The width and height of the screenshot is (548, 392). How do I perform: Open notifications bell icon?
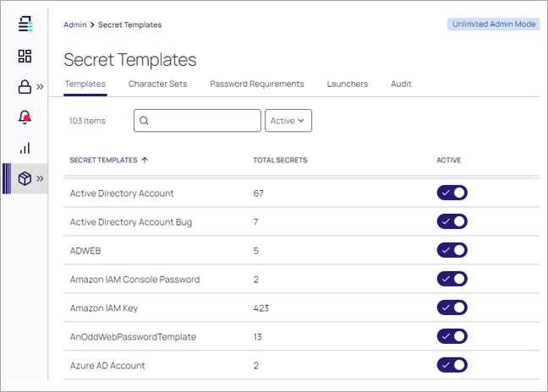click(25, 117)
